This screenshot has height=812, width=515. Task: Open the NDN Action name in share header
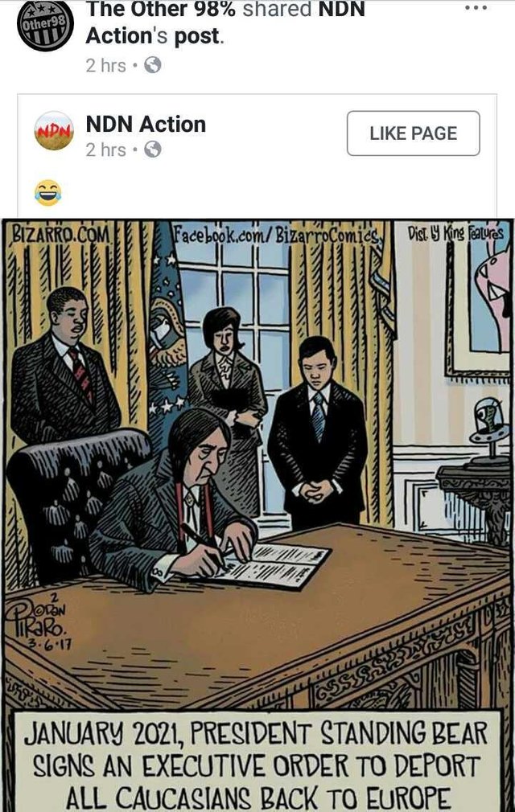[225, 23]
